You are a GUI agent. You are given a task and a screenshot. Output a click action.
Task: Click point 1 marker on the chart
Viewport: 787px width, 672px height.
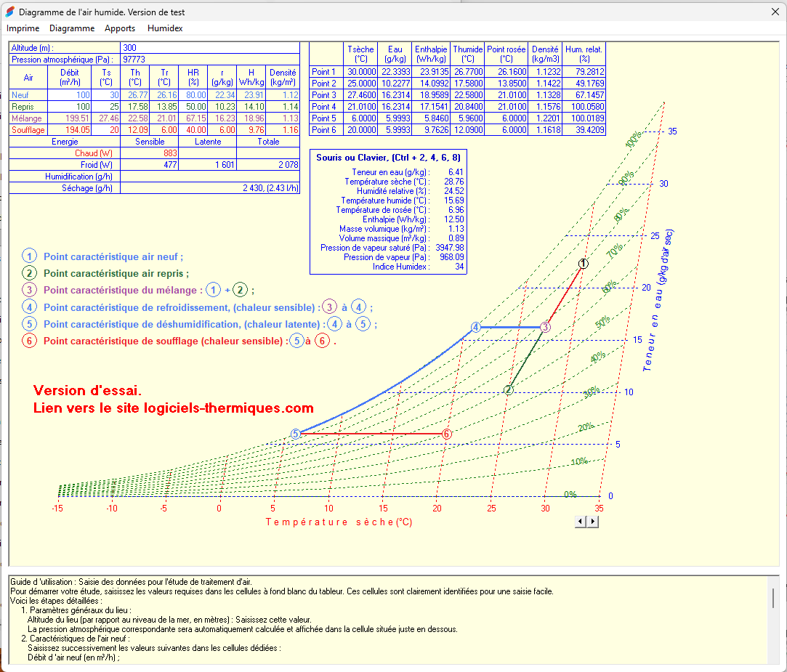tap(583, 263)
